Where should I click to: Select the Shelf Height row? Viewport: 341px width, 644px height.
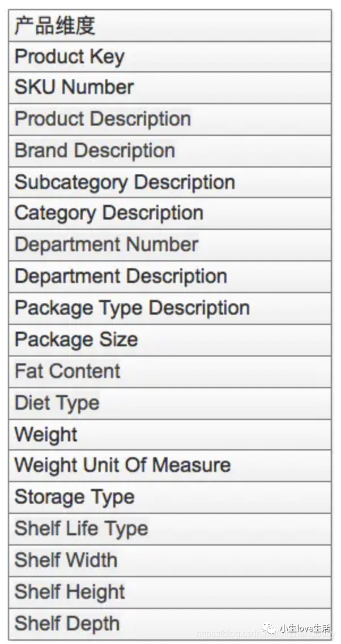tap(170, 593)
